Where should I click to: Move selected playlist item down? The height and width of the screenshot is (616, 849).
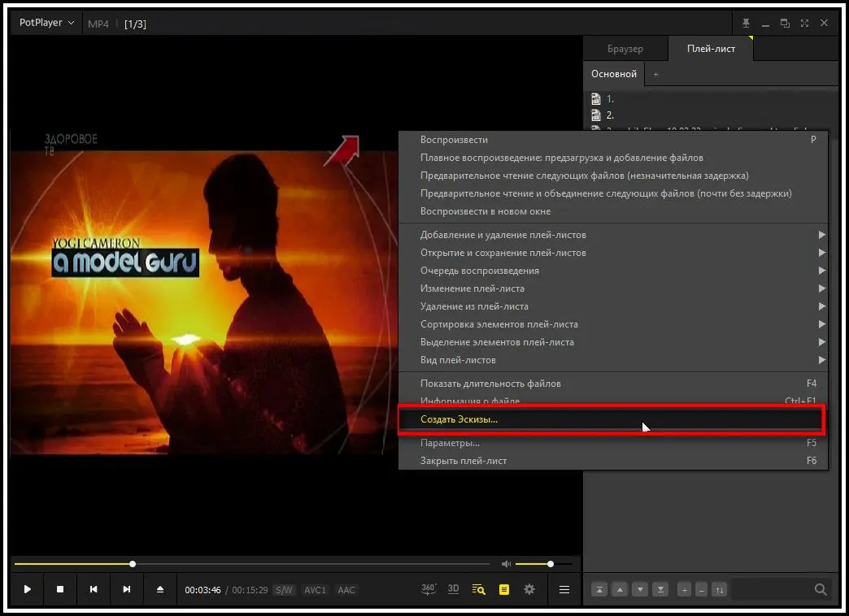[x=640, y=590]
